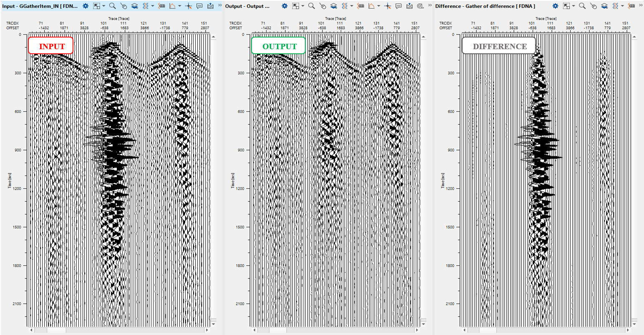Expand spectrum dropdown arrow in Difference panel
Screen dimensions: 644x335
pos(641,6)
